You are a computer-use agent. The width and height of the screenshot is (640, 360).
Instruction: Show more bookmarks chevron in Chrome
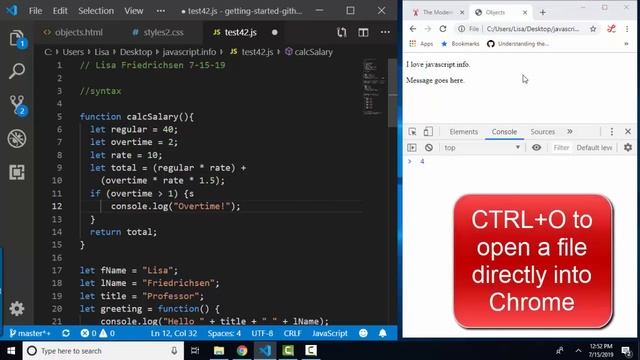click(x=626, y=44)
